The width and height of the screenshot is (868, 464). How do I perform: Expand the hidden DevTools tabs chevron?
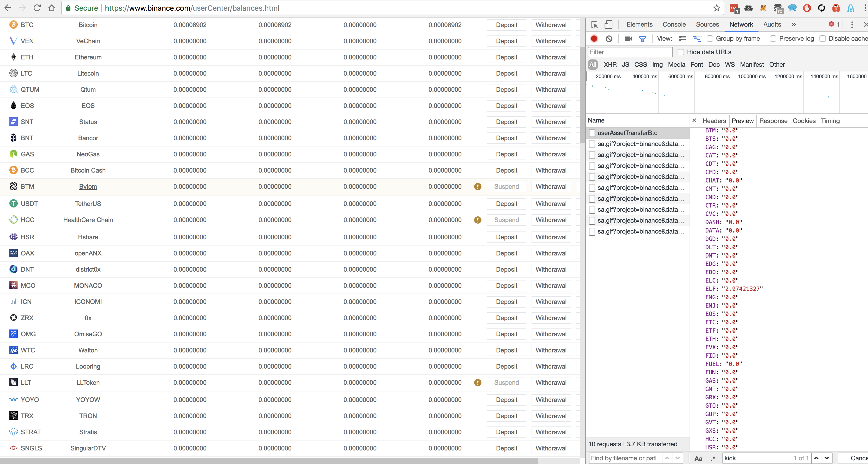(793, 25)
